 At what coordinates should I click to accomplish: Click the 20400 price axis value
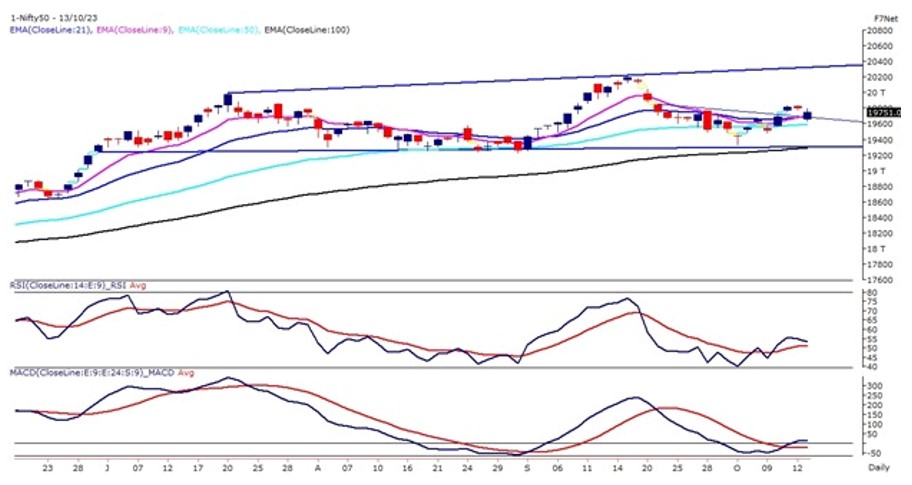click(x=881, y=62)
